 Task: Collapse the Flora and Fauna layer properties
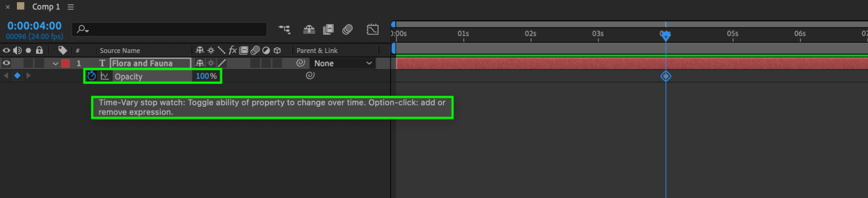pyautogui.click(x=55, y=63)
